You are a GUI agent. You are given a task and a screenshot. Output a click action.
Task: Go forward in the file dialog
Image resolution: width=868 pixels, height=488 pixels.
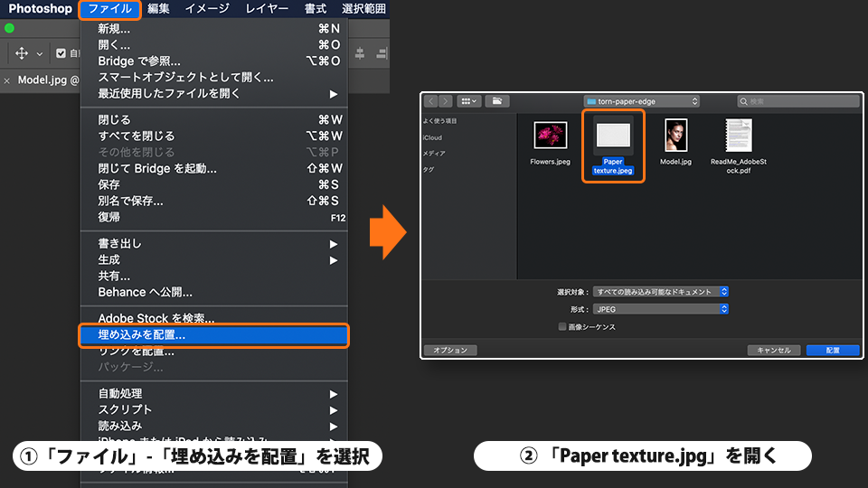(x=445, y=101)
